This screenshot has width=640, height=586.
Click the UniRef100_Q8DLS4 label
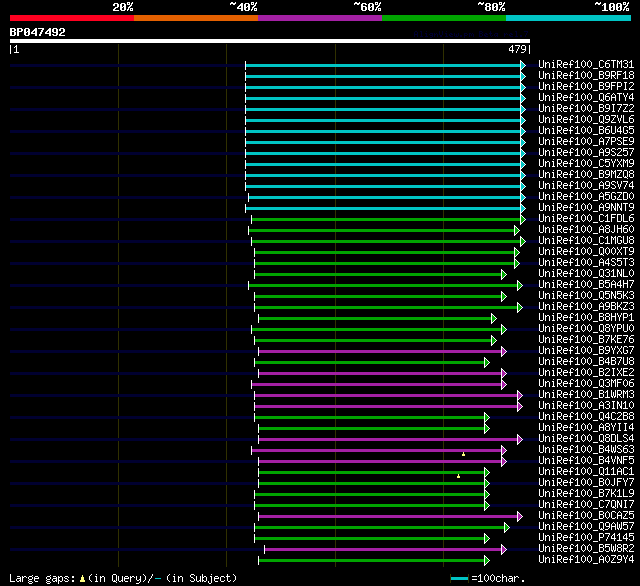pyautogui.click(x=586, y=439)
